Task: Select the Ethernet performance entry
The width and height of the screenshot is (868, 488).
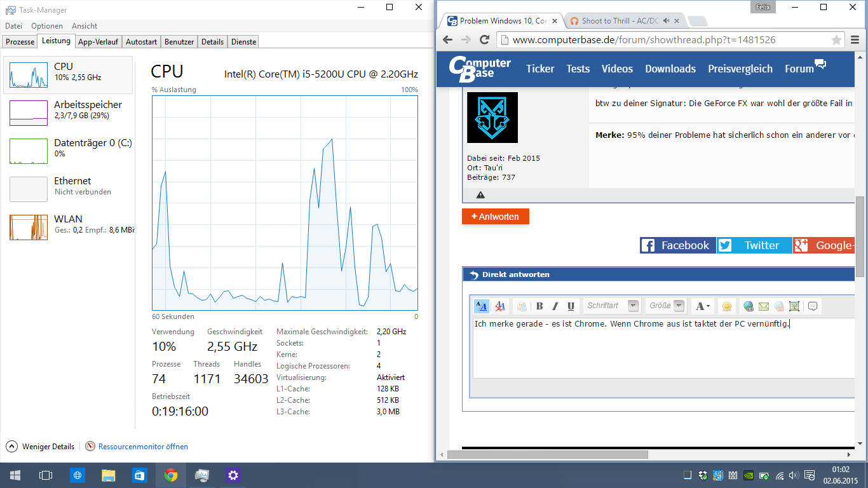Action: point(69,189)
